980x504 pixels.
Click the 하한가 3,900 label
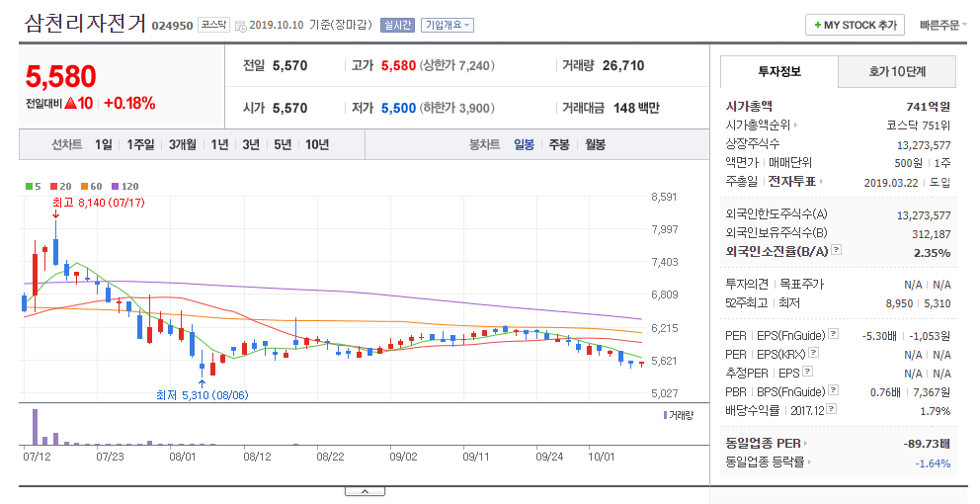[456, 108]
